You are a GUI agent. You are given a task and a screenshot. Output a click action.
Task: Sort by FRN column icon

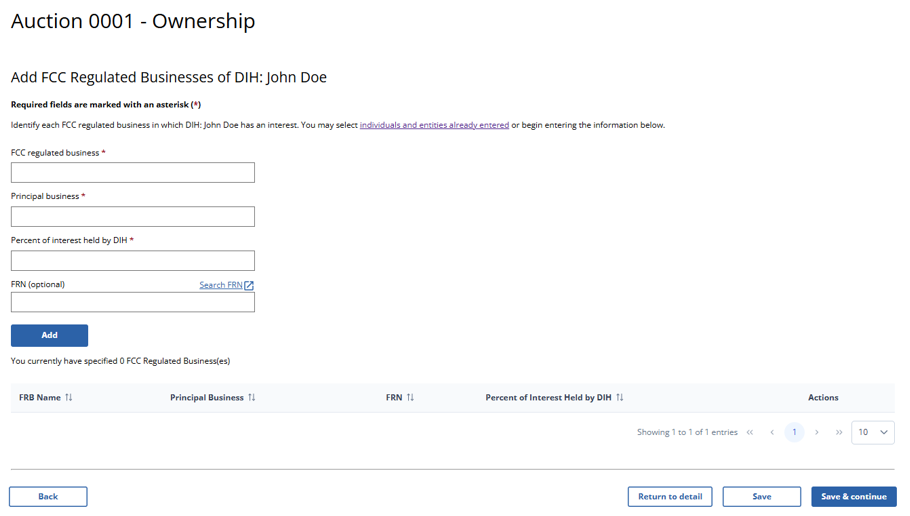[x=410, y=398]
